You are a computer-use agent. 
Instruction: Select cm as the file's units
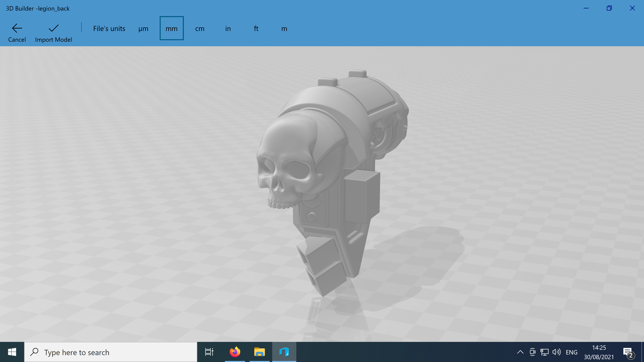pos(200,28)
